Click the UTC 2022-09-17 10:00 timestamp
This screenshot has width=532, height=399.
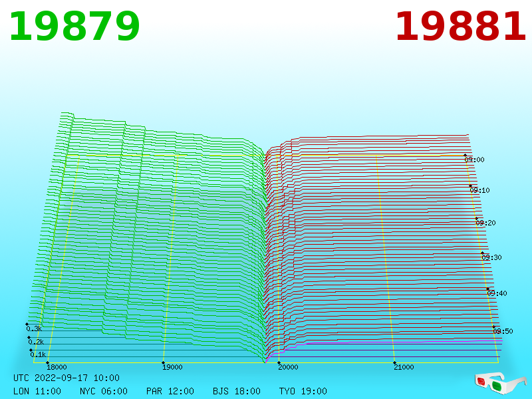coord(66,378)
